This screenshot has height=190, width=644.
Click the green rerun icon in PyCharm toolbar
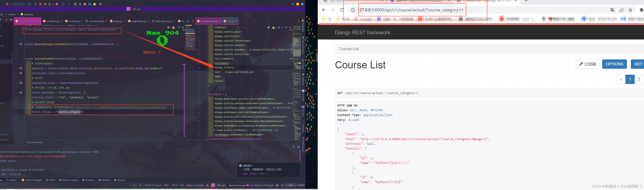click(x=35, y=4)
